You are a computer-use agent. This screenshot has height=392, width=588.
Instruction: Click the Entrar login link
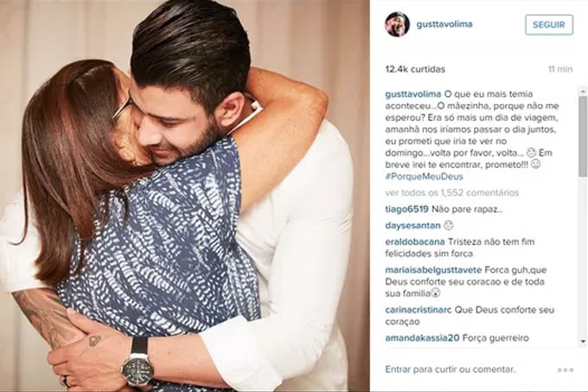pyautogui.click(x=398, y=370)
